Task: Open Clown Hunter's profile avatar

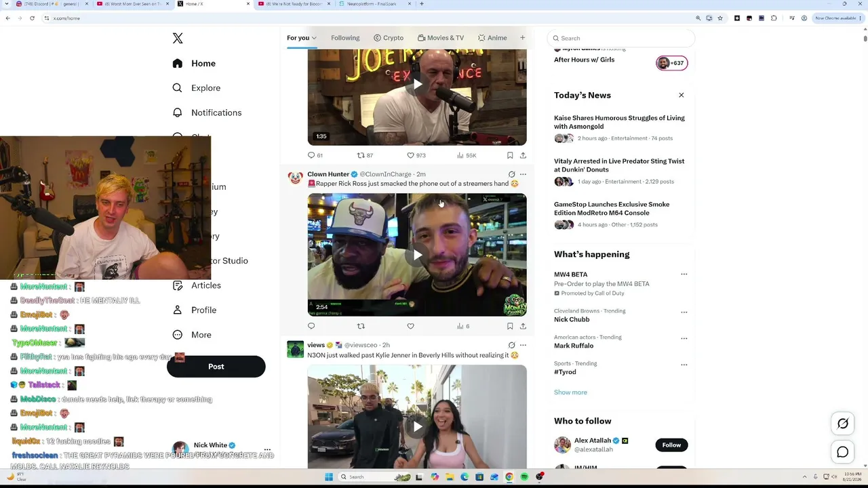Action: pos(295,178)
